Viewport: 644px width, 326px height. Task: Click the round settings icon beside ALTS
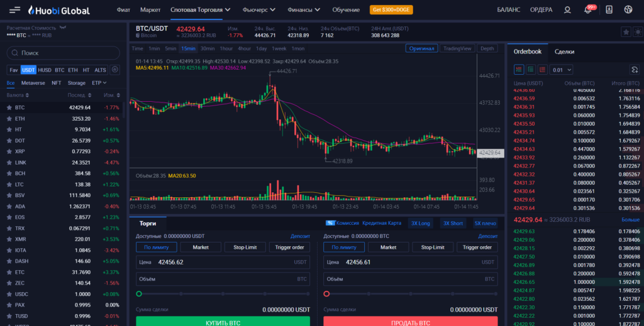[x=115, y=70]
